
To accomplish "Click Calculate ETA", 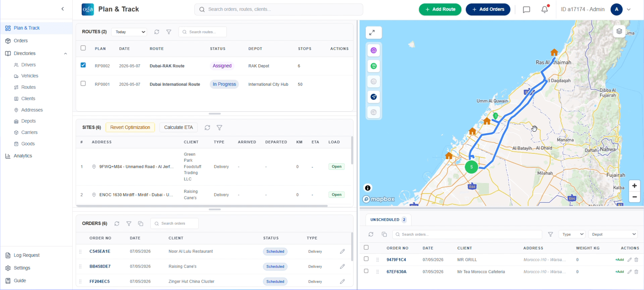I will pyautogui.click(x=178, y=128).
